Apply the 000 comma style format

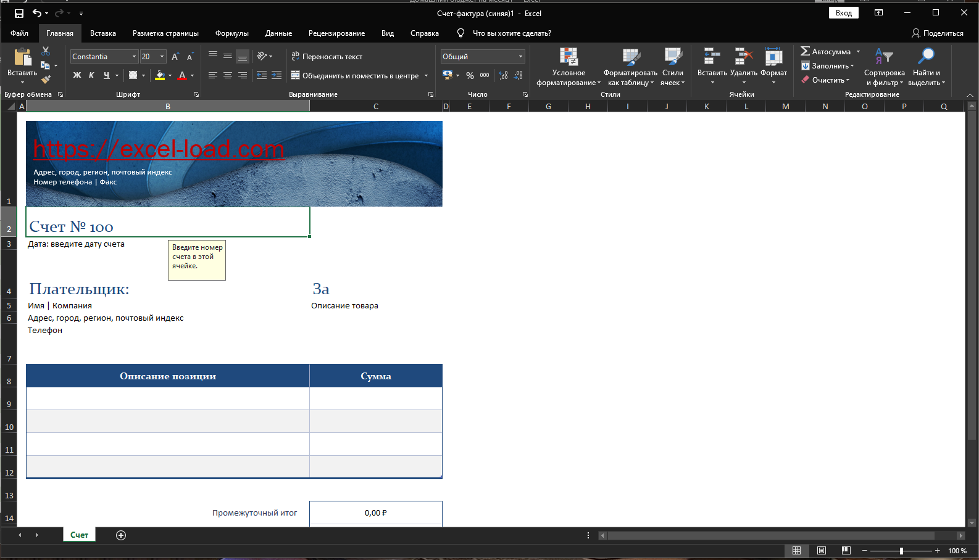coord(485,75)
